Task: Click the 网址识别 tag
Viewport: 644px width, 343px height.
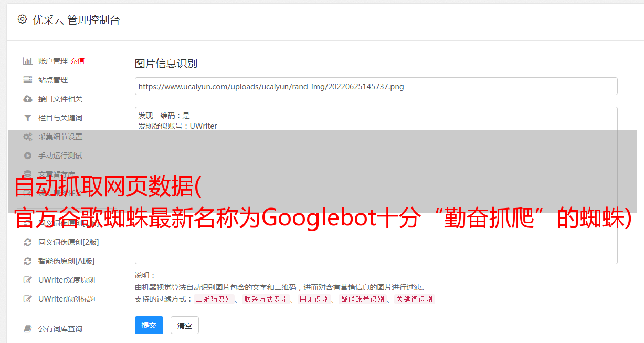Action: pos(314,299)
